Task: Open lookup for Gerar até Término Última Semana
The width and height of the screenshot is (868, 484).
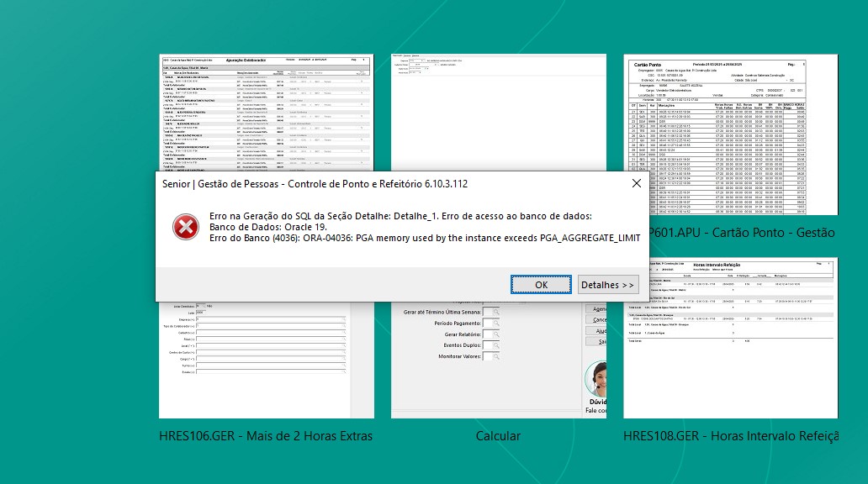Action: coord(496,312)
